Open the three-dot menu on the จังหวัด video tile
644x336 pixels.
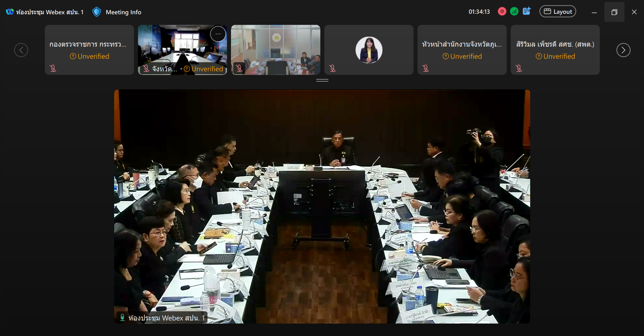click(218, 34)
